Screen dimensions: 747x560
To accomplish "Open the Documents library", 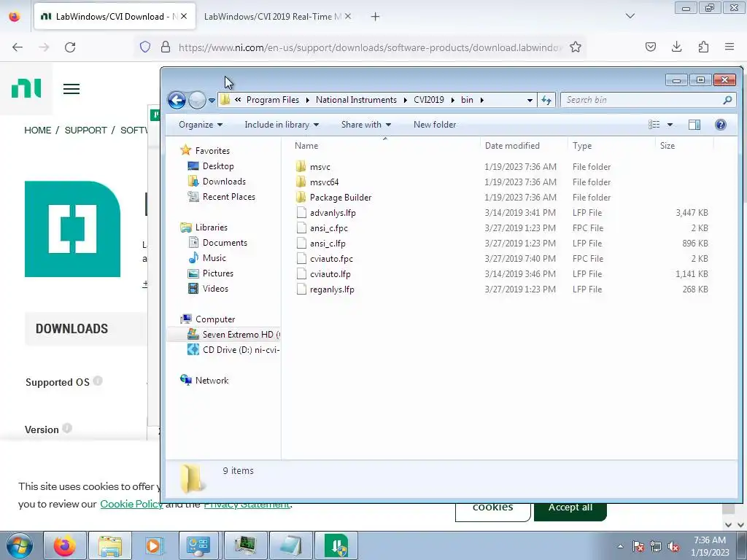I will 225,243.
